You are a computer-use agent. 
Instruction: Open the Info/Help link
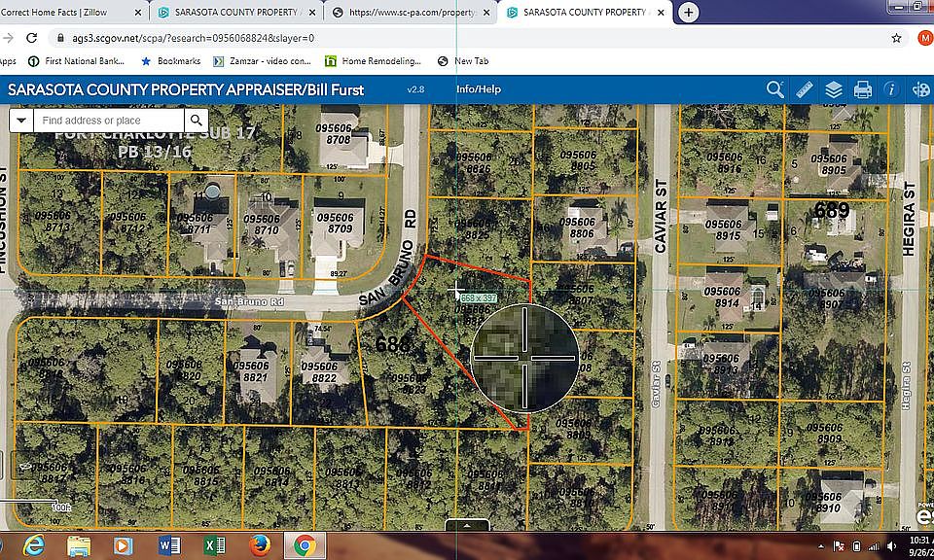coord(478,89)
